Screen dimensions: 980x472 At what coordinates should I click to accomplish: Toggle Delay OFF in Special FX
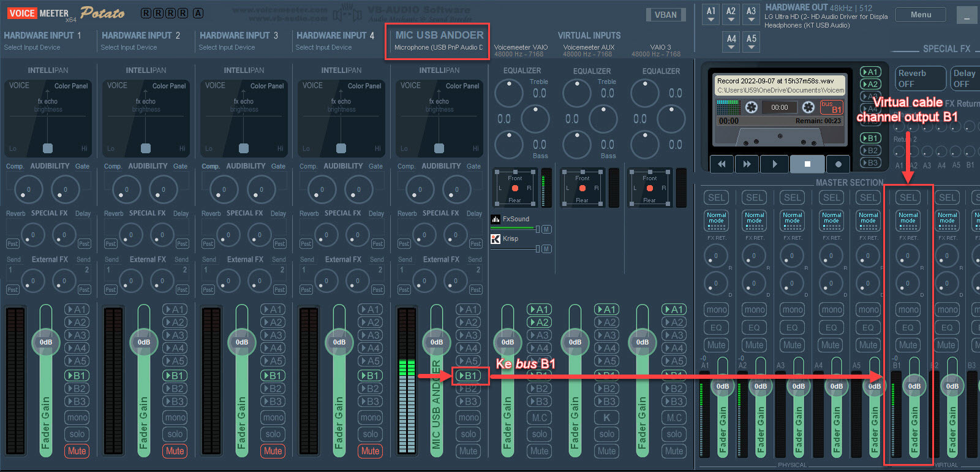tap(965, 78)
